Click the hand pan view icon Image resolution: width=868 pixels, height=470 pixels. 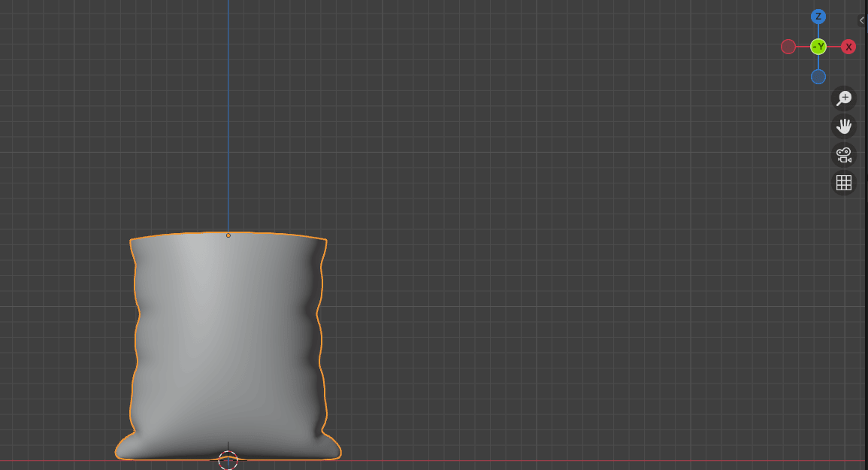pos(844,126)
